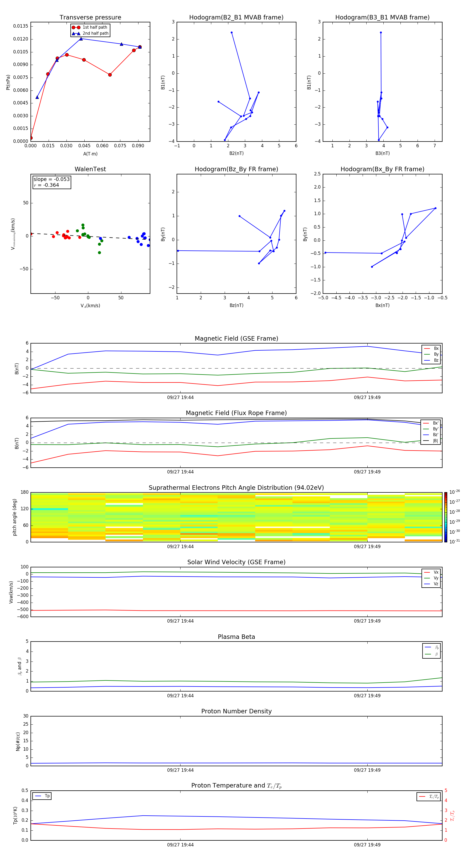Select the Bz entry in the GSE magnetic field legend
Screen dimensions: 473x868
[x=431, y=360]
